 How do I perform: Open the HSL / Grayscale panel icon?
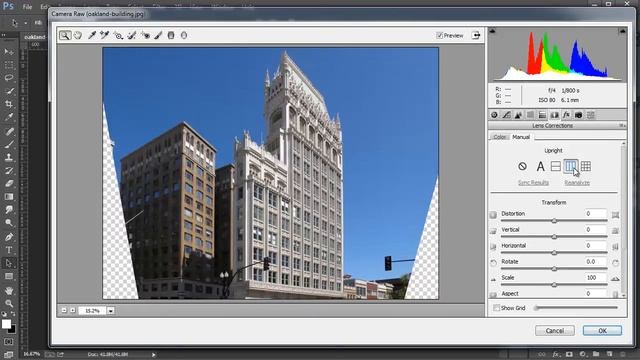click(x=530, y=115)
